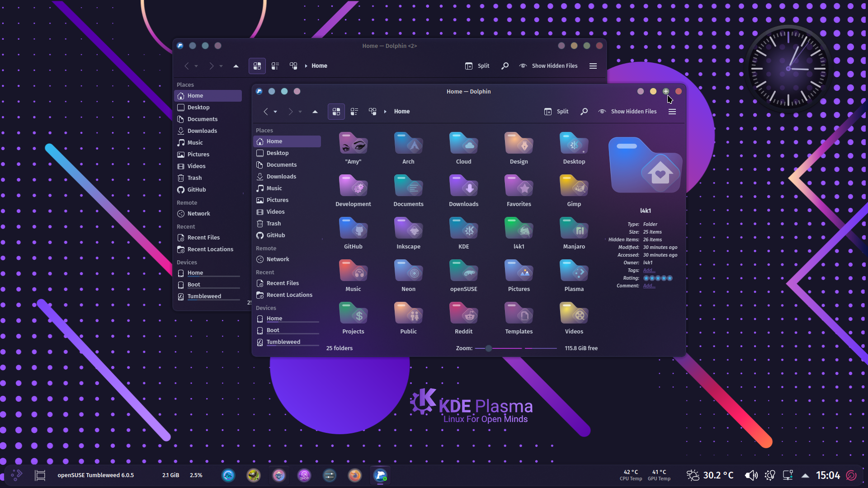This screenshot has width=868, height=488.
Task: Switch front Dolphin to Icons view mode
Action: tap(336, 112)
